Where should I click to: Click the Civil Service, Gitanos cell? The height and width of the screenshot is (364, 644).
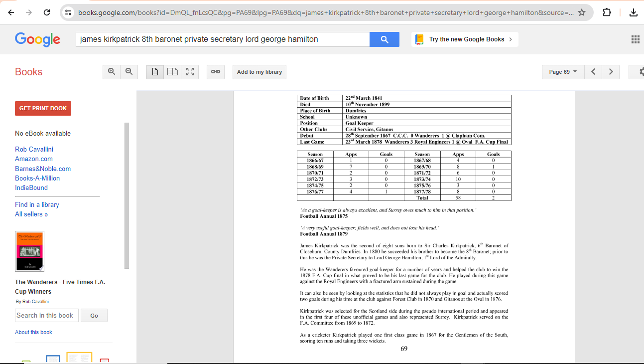click(x=427, y=129)
